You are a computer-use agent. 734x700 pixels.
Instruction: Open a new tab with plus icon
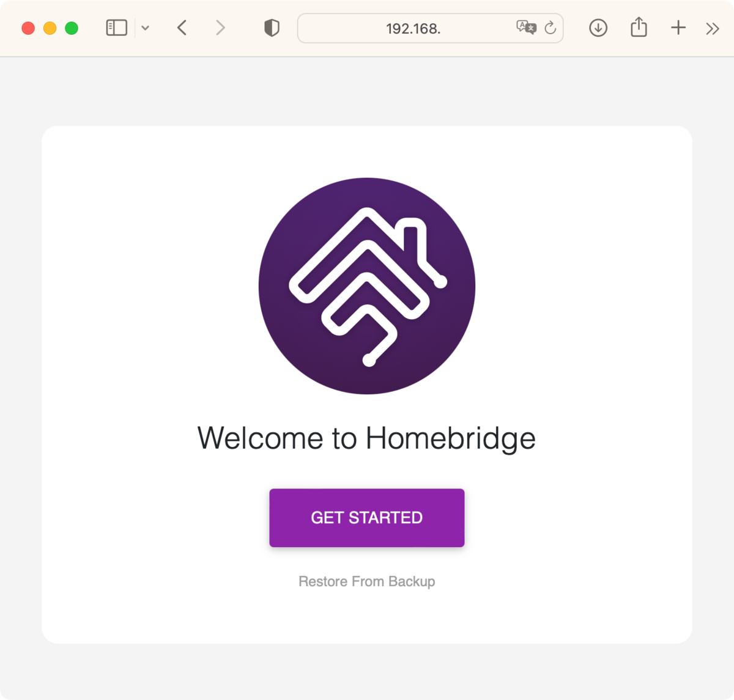tap(678, 28)
